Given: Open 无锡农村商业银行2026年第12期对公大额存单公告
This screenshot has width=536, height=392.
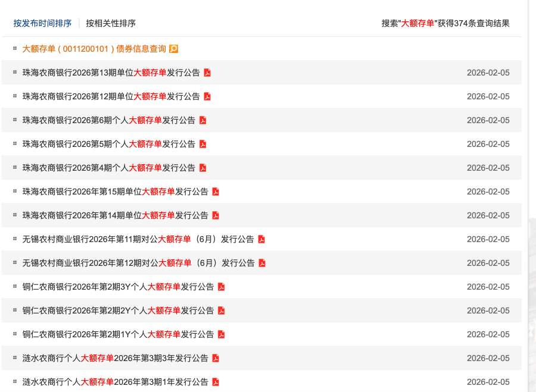Looking at the screenshot, I should click(138, 263).
